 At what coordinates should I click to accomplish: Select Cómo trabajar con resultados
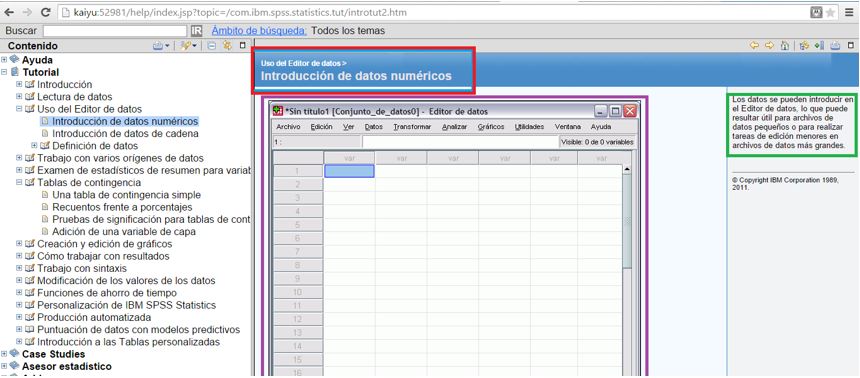point(103,256)
